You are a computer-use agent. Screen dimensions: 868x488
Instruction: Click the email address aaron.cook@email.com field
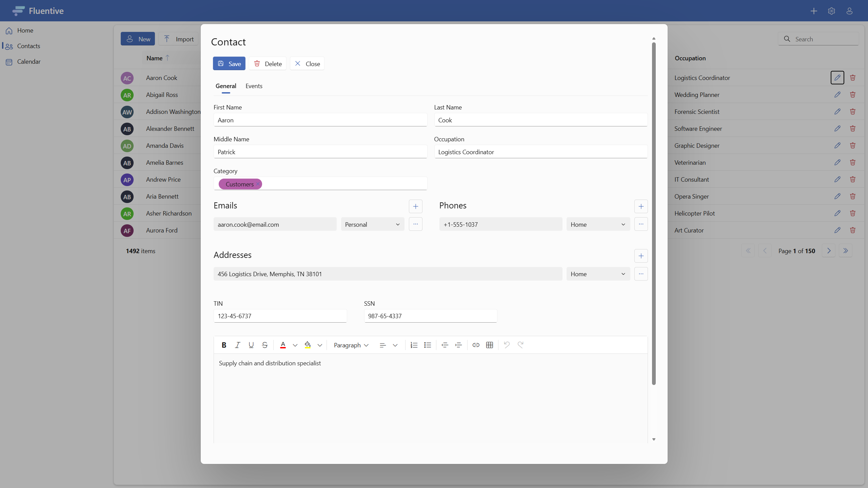[275, 224]
